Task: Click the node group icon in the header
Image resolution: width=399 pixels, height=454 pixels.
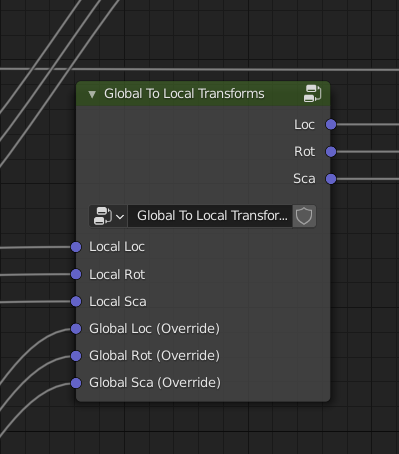Action: (312, 94)
